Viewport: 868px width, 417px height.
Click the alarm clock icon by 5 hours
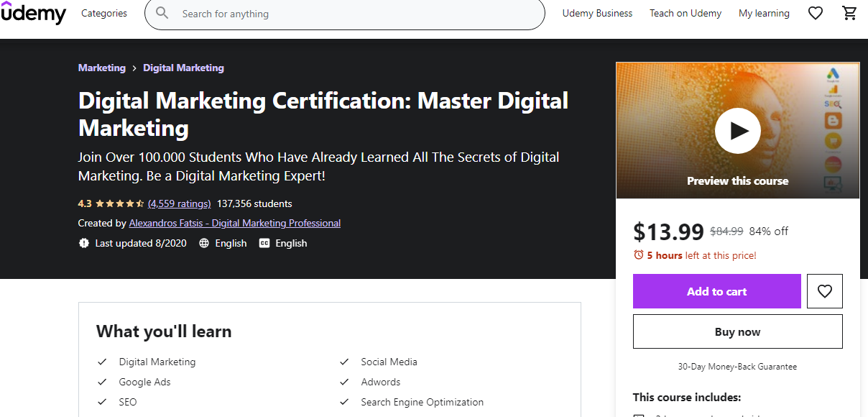(x=639, y=255)
